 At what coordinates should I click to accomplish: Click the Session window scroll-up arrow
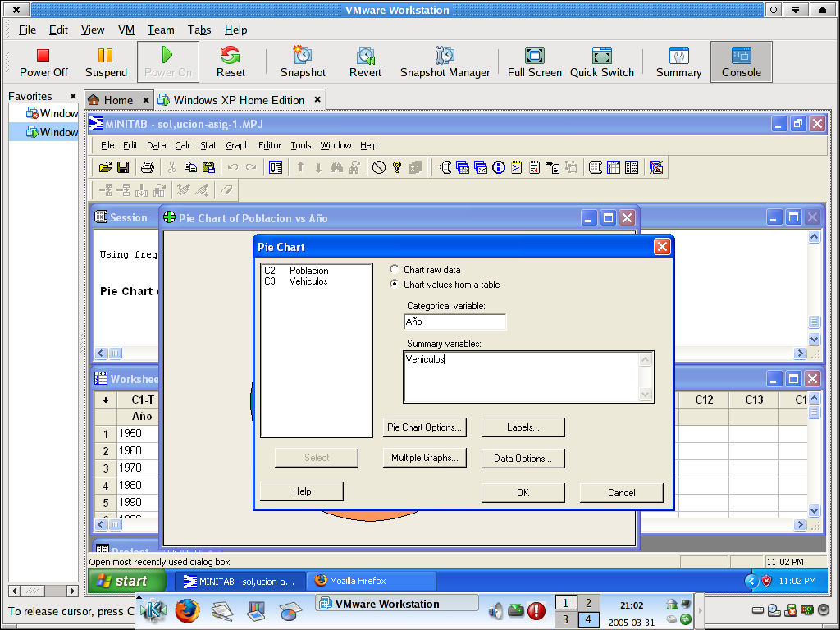[x=814, y=237]
